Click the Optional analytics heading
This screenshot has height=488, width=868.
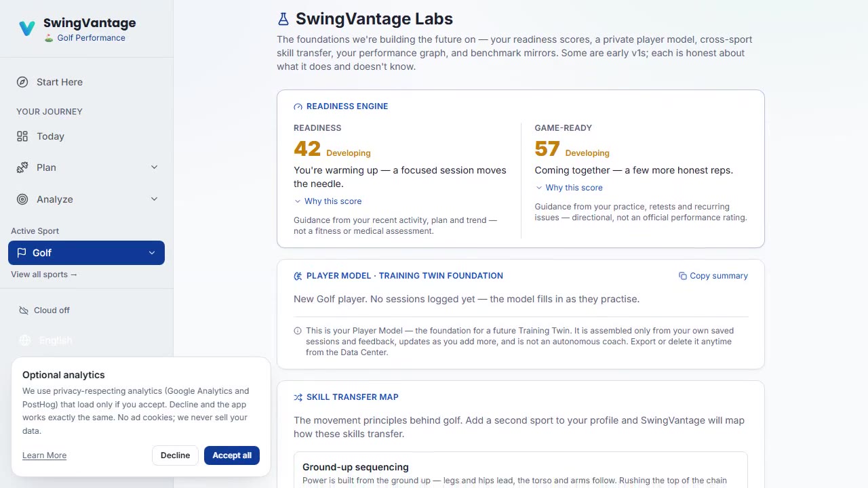64,375
